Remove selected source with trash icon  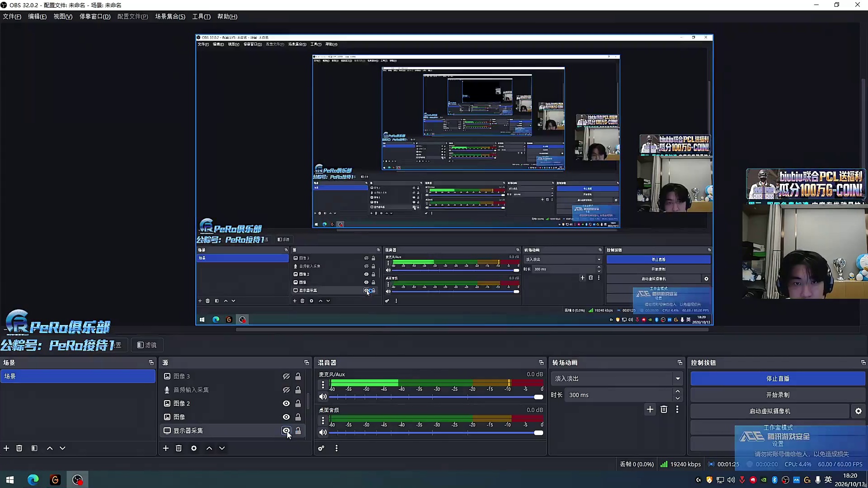click(x=178, y=448)
